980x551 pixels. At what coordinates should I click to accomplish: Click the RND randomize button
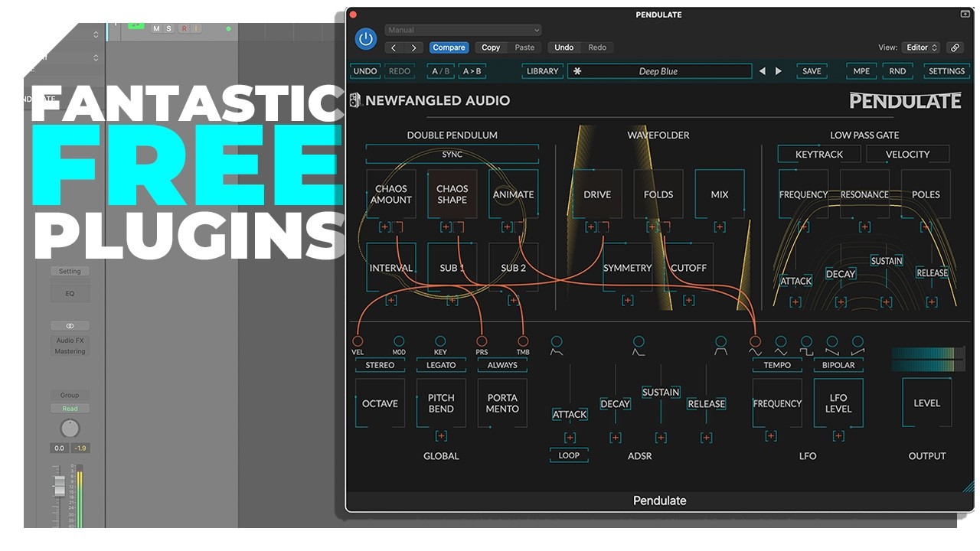coord(897,71)
